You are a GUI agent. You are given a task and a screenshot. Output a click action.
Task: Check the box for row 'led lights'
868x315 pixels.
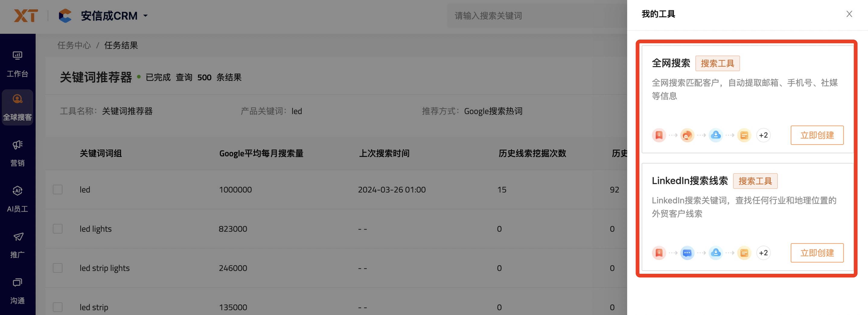point(58,229)
